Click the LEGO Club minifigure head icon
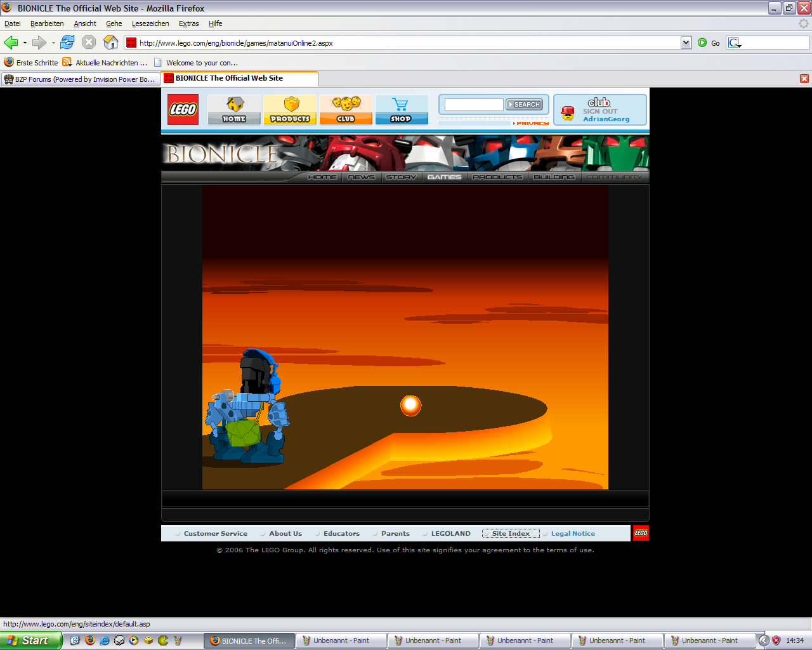812x650 pixels. click(568, 113)
